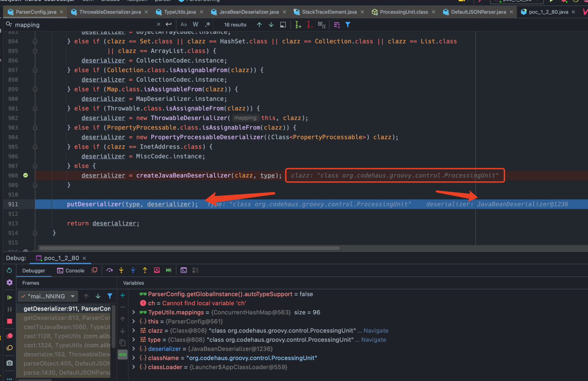Collapse code fold at line 907

pos(35,166)
